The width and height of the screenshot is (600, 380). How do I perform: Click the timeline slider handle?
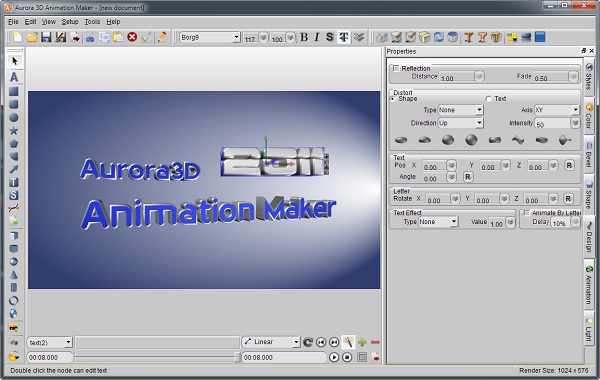(x=237, y=357)
